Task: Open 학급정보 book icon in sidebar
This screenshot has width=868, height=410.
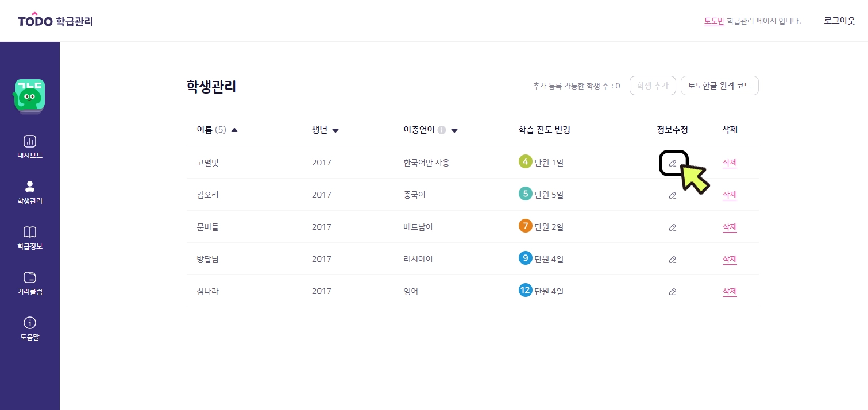Action: (30, 232)
